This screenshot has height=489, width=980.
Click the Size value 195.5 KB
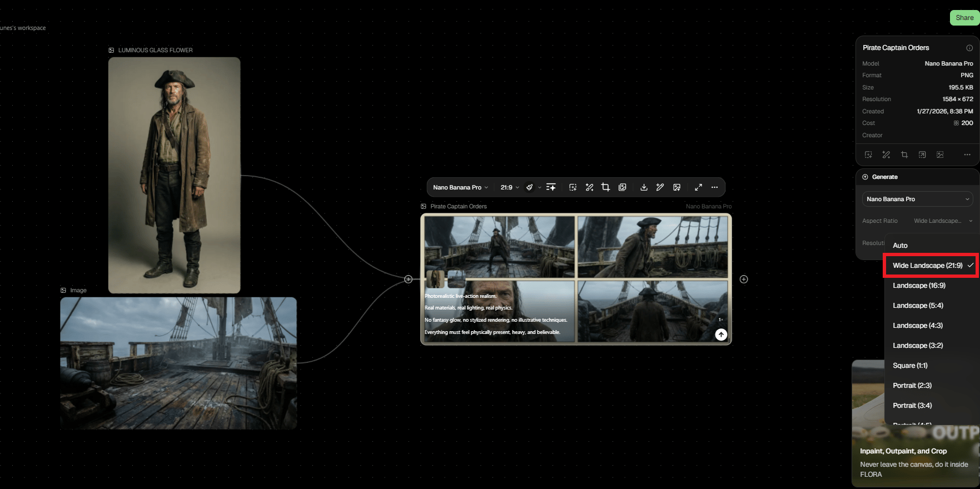click(x=961, y=87)
